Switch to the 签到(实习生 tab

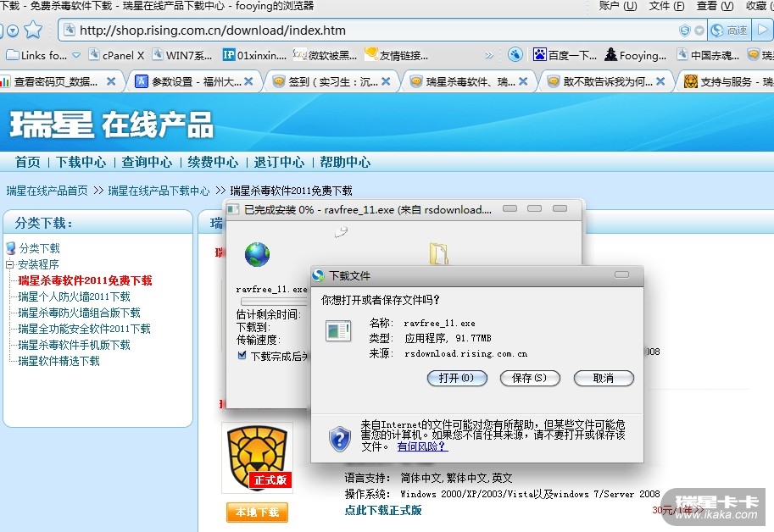click(331, 81)
